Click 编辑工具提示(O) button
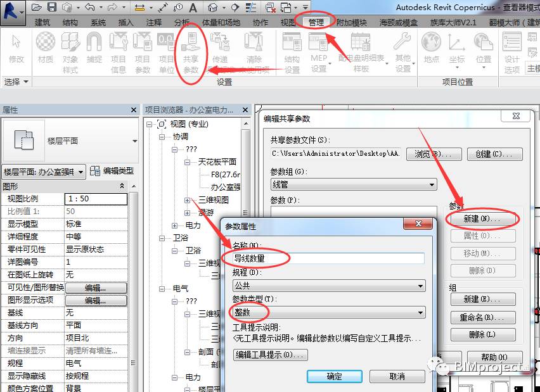Viewport: 540px width, 392px height. point(271,355)
